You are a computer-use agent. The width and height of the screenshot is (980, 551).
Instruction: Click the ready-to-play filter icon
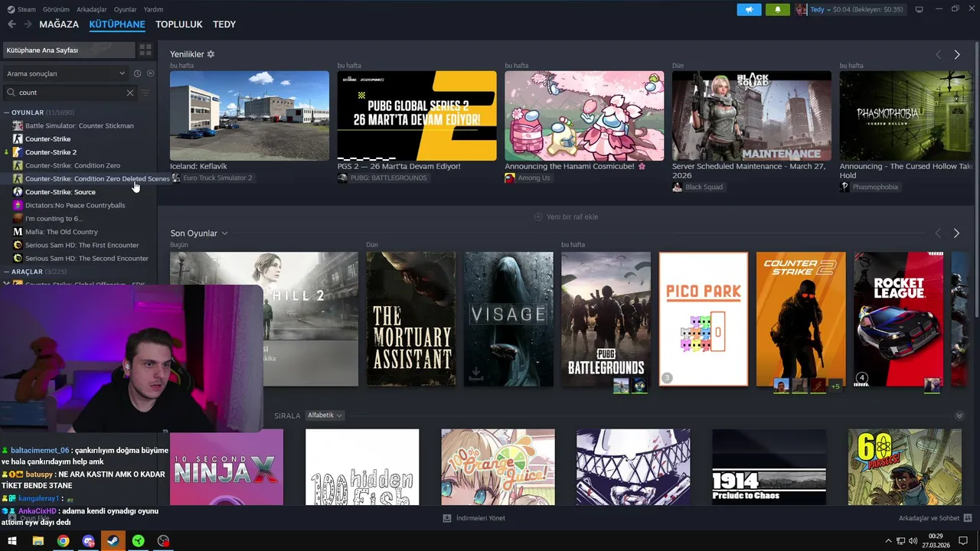[x=150, y=73]
